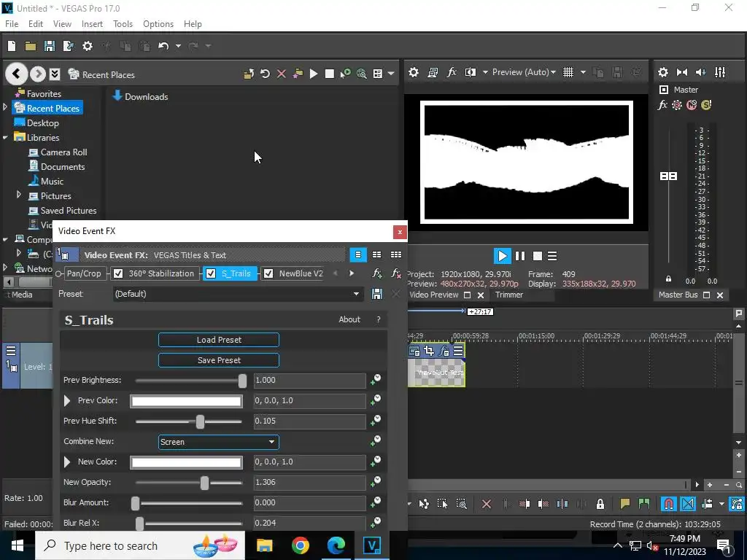Screen dimensions: 747x560
Task: Open Video Output FX in preview toolbar
Action: (451, 72)
